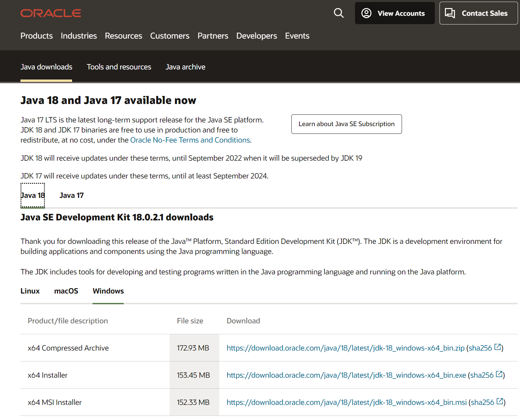The image size is (520, 420).
Task: Click Java SE Development Kit 18.0.2.1 heading
Action: coord(117,217)
